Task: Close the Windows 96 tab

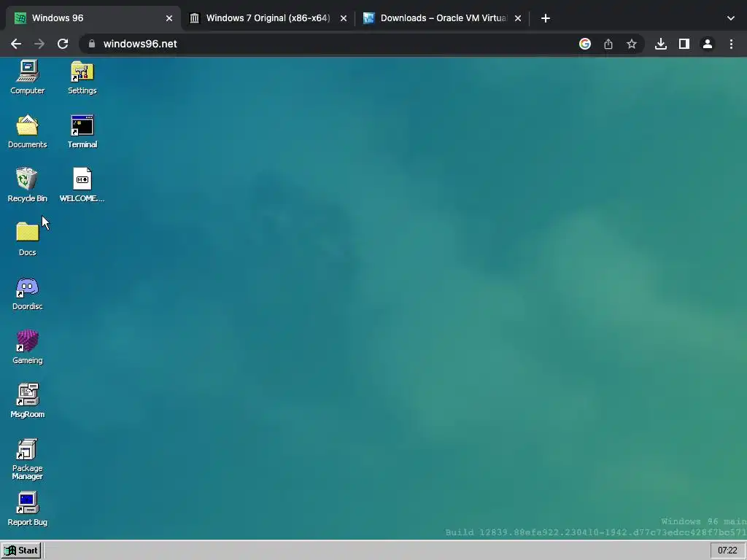Action: click(169, 18)
